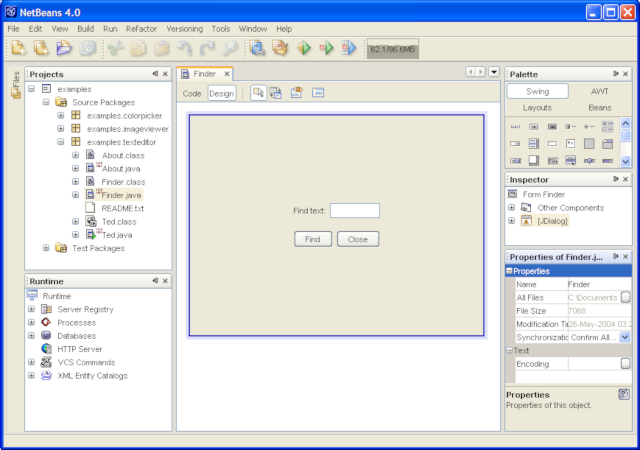640x450 pixels.
Task: Click the Open Project folder icon
Action: [x=64, y=48]
